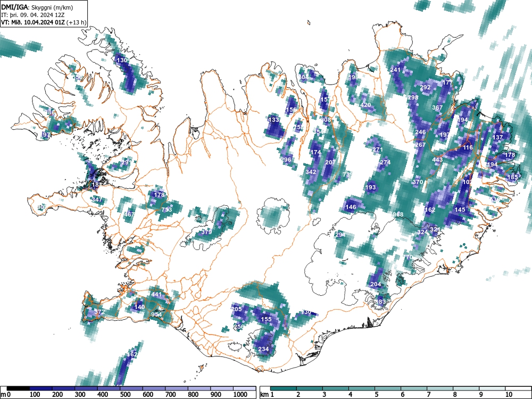
Task: Pick the lightest 900–1000 m legend swatch
Action: click(222, 388)
